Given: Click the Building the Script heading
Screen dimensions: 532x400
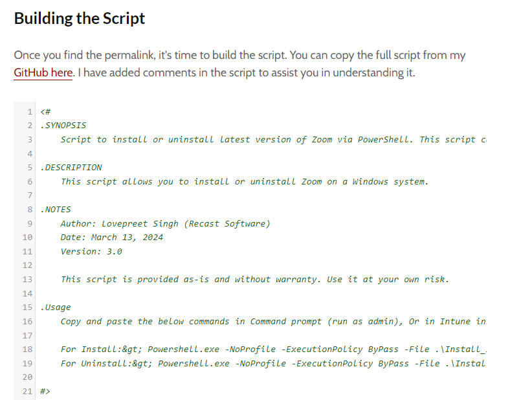Looking at the screenshot, I should pyautogui.click(x=80, y=18).
